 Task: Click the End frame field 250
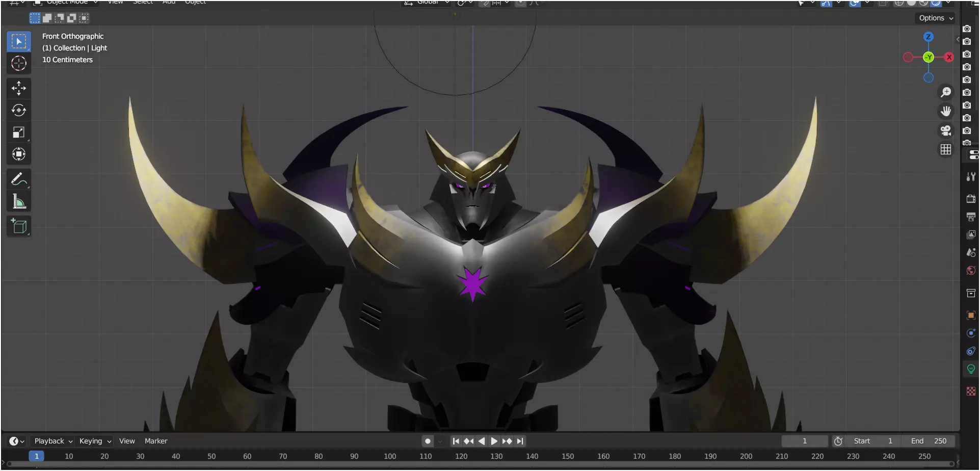click(928, 441)
